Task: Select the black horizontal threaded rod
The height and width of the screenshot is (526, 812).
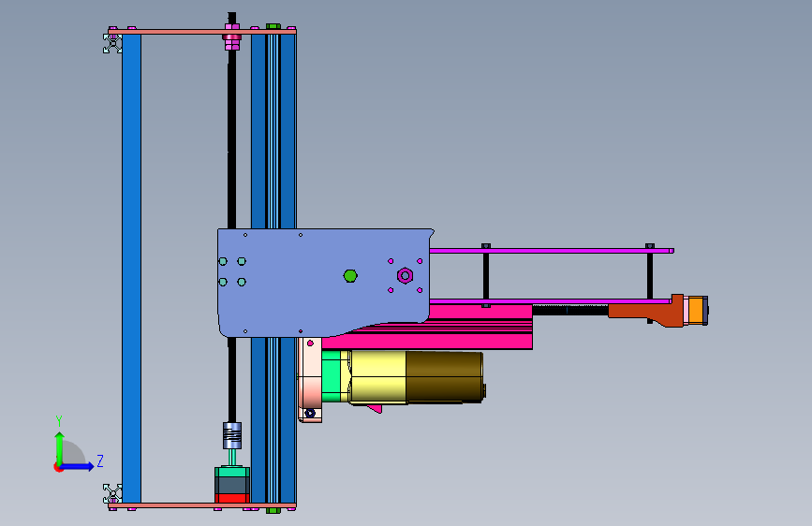Action: (x=570, y=310)
